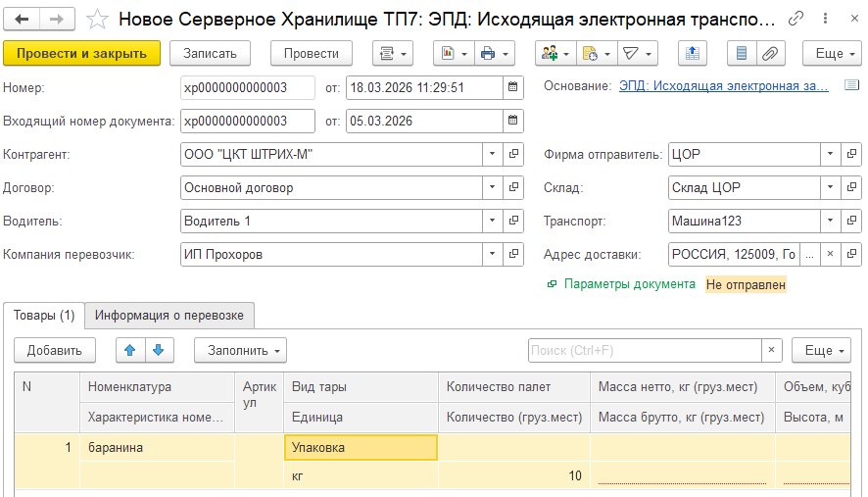Open the Адрес доставки record icon

coord(851,254)
